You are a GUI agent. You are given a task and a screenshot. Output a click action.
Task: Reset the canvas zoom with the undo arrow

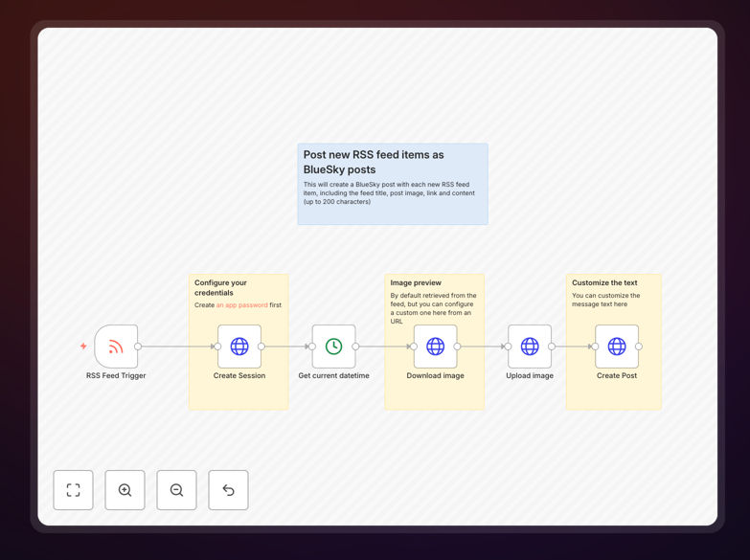click(228, 490)
